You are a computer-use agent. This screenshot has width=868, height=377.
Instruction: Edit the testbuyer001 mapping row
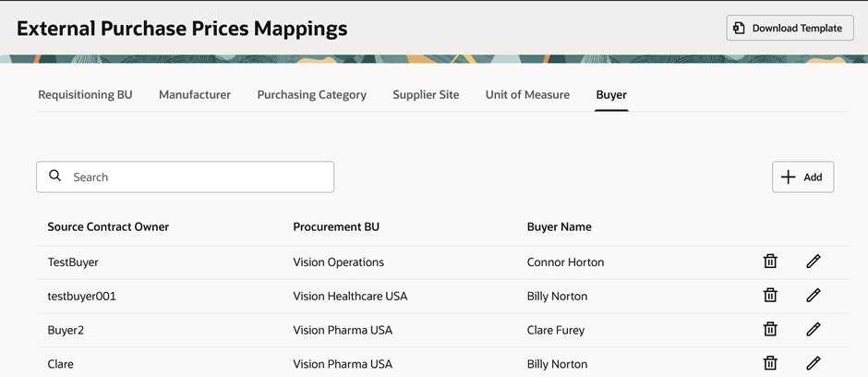[813, 296]
